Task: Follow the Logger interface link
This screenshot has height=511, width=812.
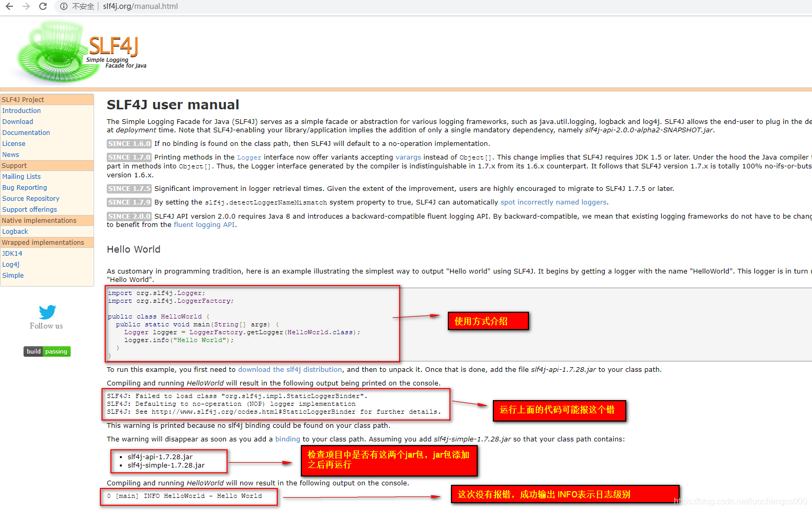Action: coord(249,157)
